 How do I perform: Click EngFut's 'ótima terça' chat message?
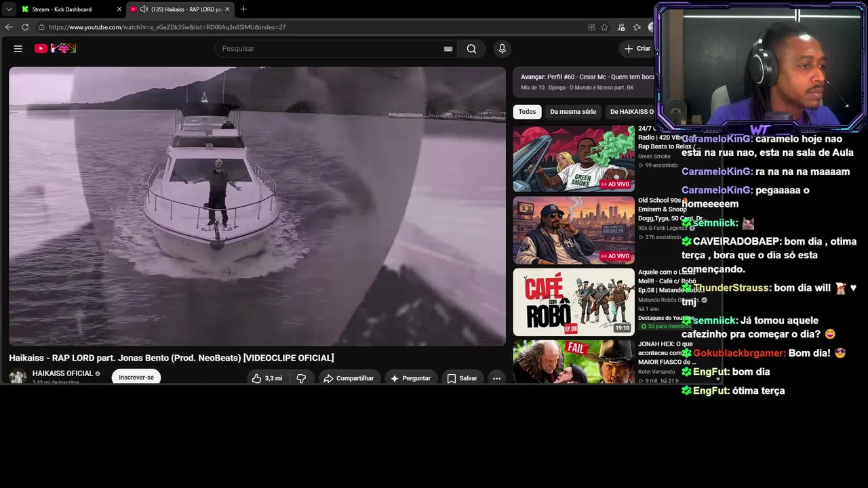tap(759, 390)
